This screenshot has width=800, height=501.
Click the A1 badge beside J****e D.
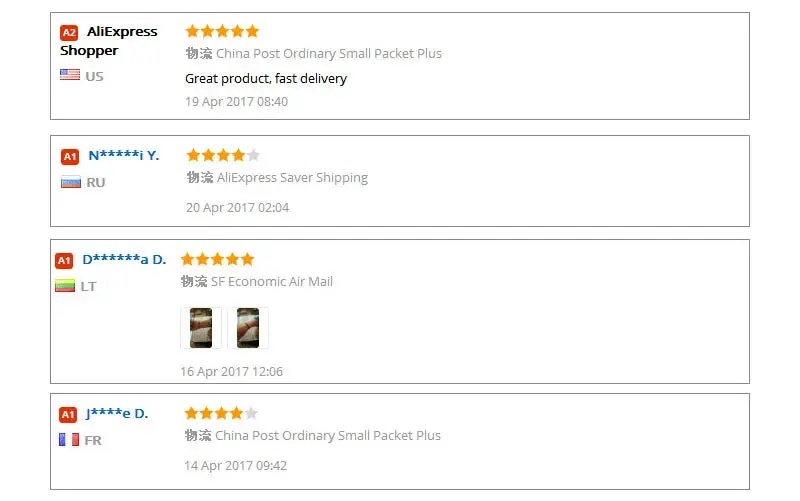click(68, 414)
